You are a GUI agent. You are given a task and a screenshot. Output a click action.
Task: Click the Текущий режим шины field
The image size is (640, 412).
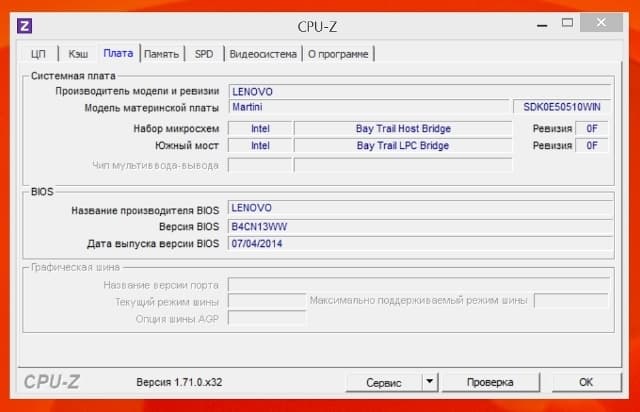[267, 302]
